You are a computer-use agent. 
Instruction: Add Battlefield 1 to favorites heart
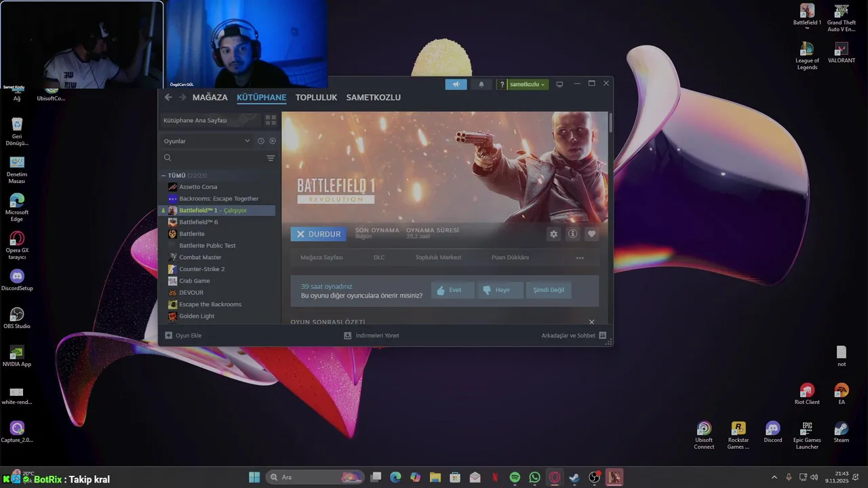click(x=591, y=234)
